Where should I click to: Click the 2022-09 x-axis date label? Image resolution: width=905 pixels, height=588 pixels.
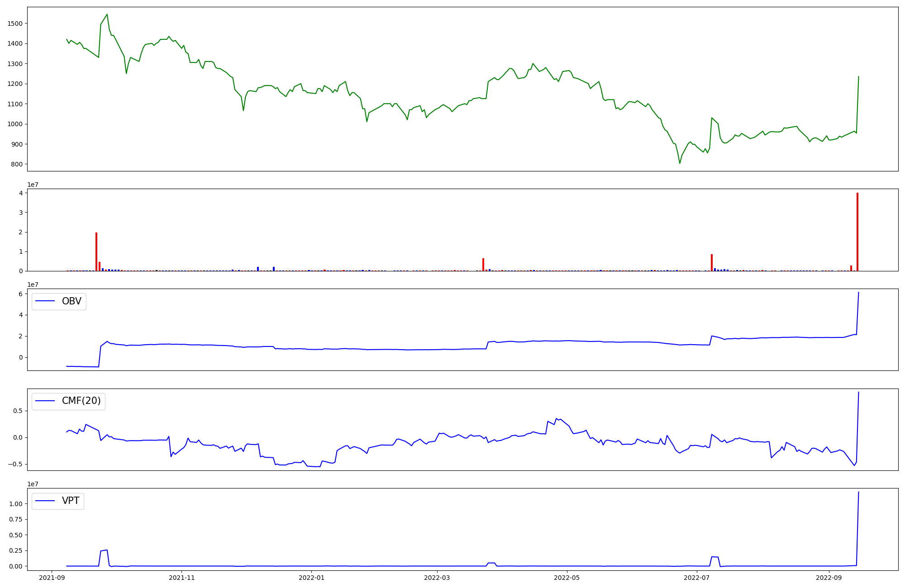coord(829,578)
